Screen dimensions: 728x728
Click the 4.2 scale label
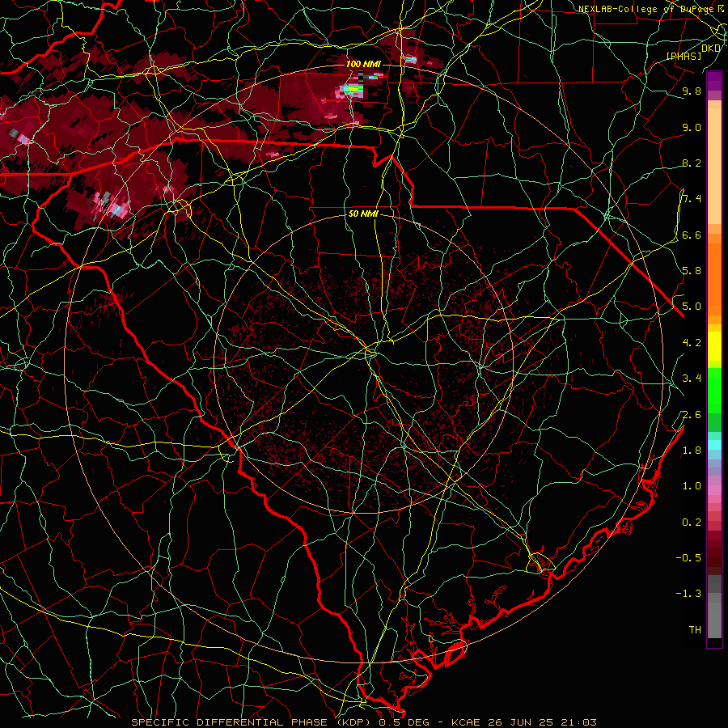(x=692, y=343)
